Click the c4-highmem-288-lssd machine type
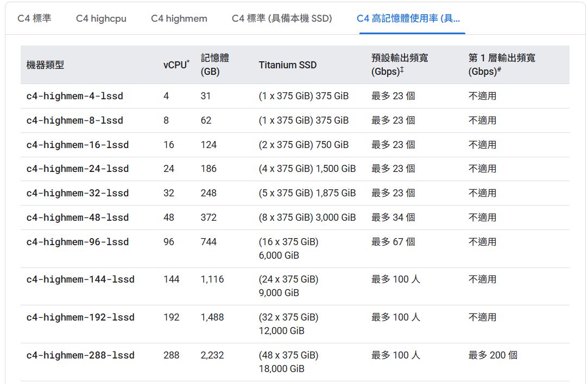 (80, 355)
